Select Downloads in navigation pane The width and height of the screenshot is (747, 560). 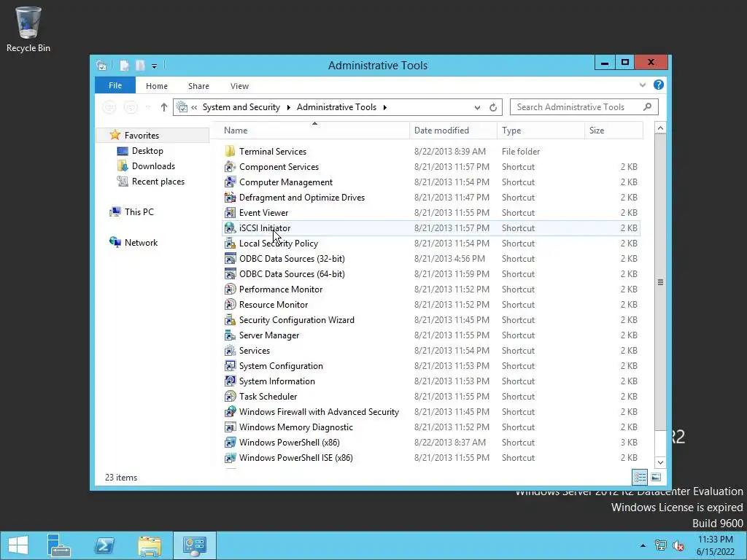click(153, 166)
